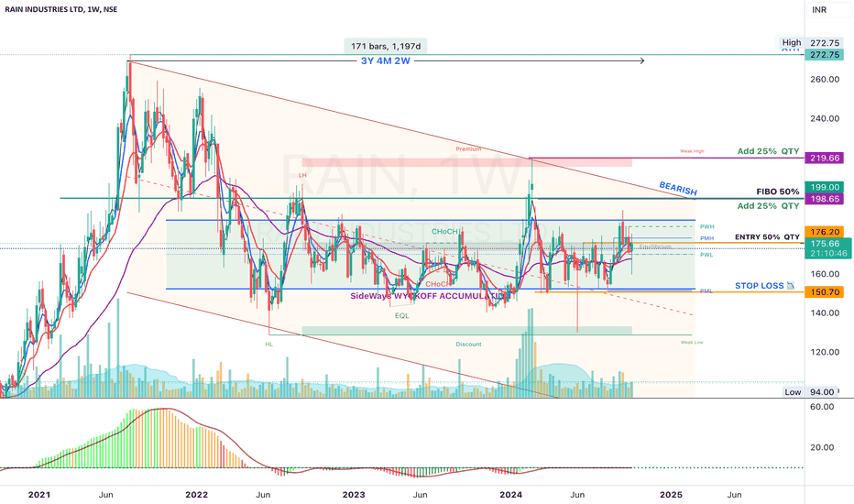
Task: Click the 2022 time axis label
Action: pyautogui.click(x=197, y=495)
